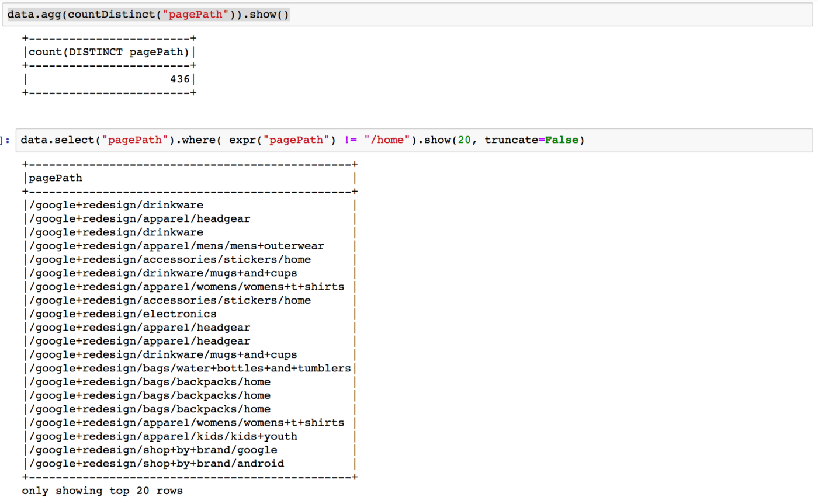Click the shop+by+brand/android output row
Viewport: 818px width, 504px height.
click(x=156, y=464)
